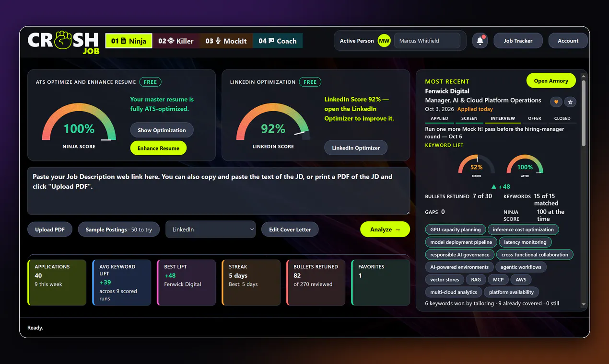This screenshot has height=364, width=609.
Task: Click the Streak stat card
Action: [x=251, y=283]
